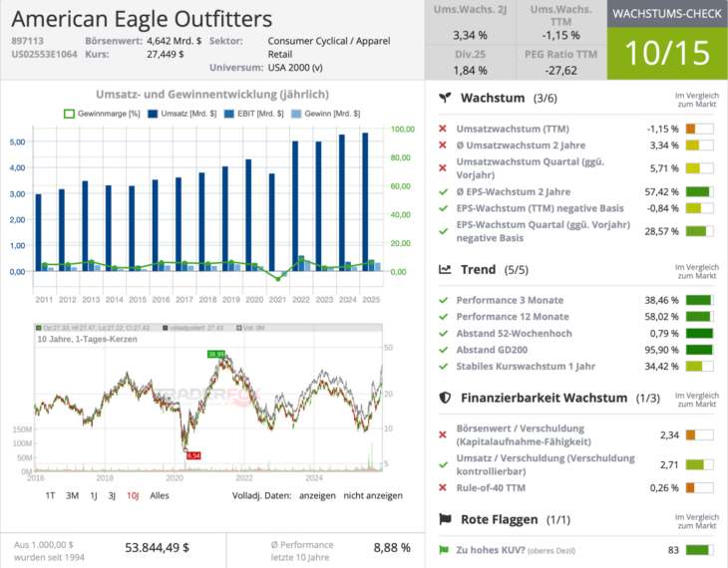Click green check beside Abstand GD200
This screenshot has height=568, width=728.
pyautogui.click(x=444, y=350)
